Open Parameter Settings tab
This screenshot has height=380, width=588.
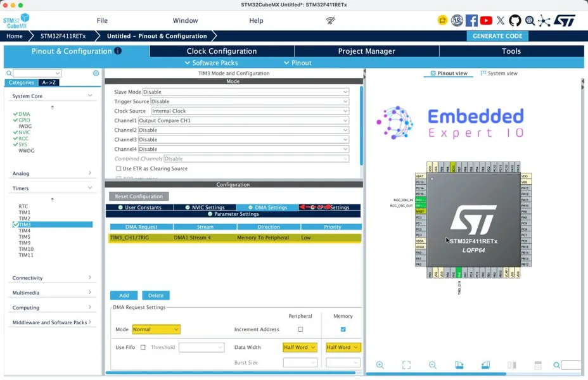(233, 214)
